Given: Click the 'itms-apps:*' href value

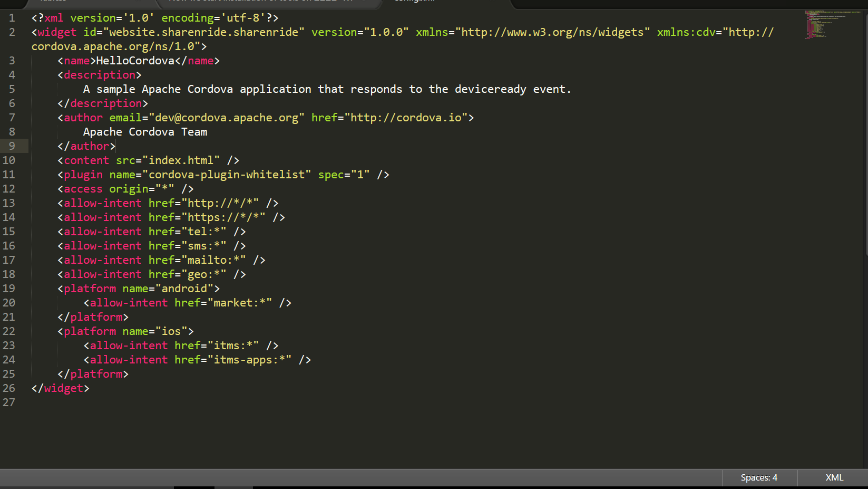Looking at the screenshot, I should pyautogui.click(x=249, y=360).
